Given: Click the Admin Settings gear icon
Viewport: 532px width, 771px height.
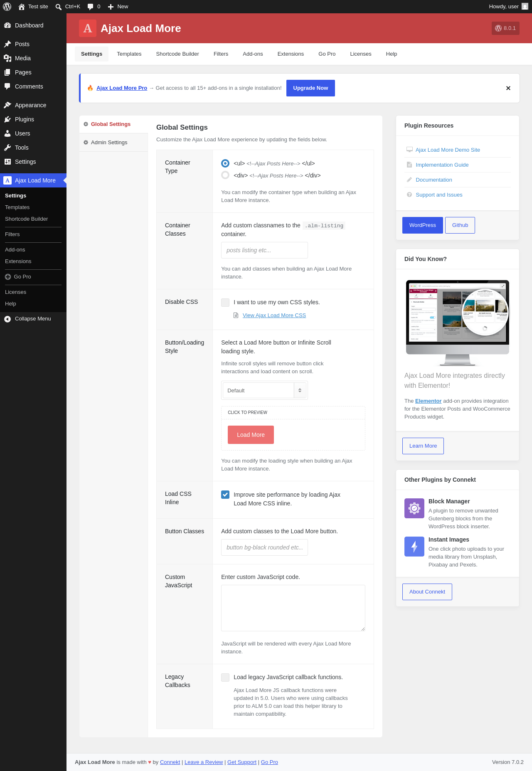Looking at the screenshot, I should point(86,143).
